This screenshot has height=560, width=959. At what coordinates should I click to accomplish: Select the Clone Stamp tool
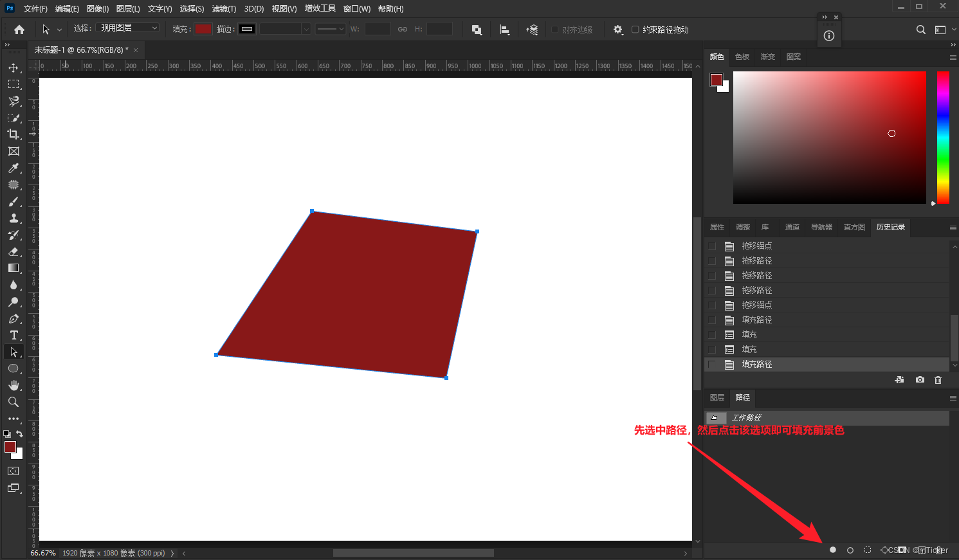click(14, 218)
